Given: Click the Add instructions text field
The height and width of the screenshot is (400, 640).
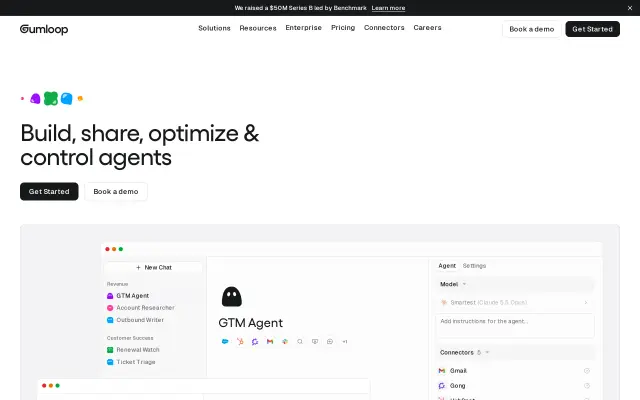Looking at the screenshot, I should [515, 326].
